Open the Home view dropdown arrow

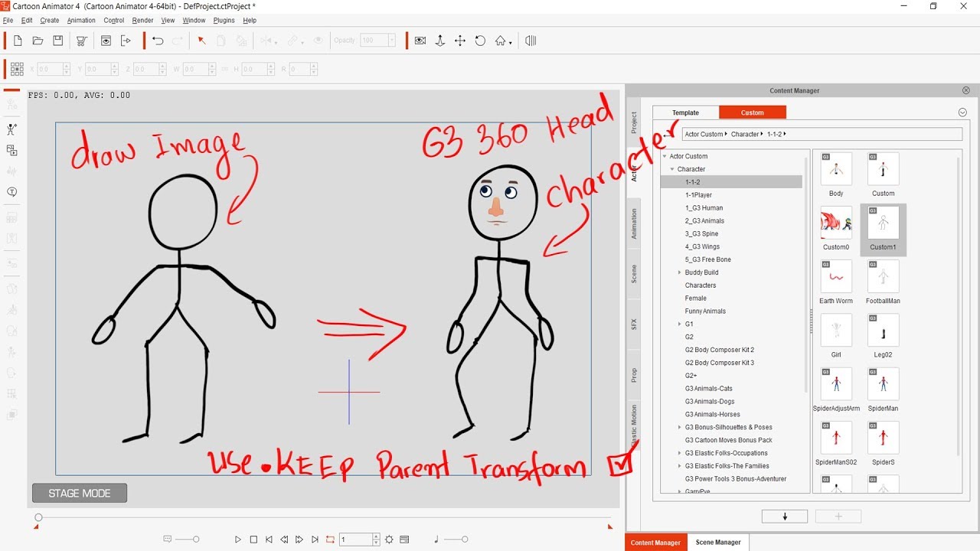coord(511,43)
